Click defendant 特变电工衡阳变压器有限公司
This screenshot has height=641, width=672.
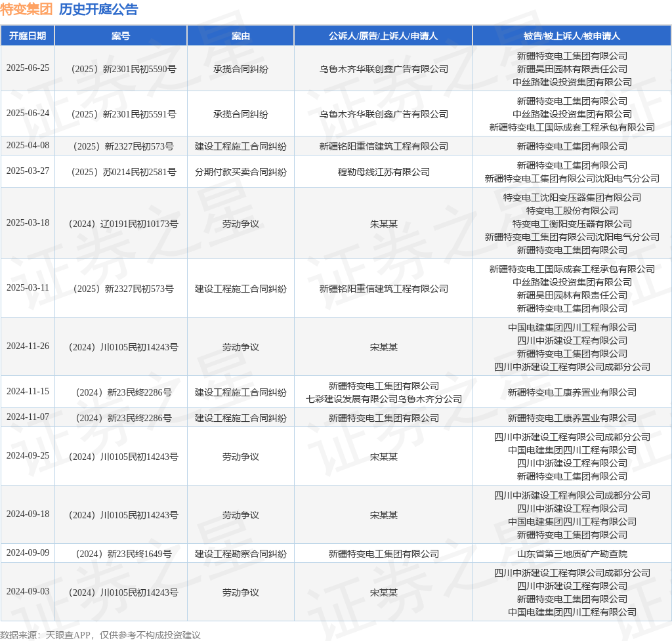[572, 224]
